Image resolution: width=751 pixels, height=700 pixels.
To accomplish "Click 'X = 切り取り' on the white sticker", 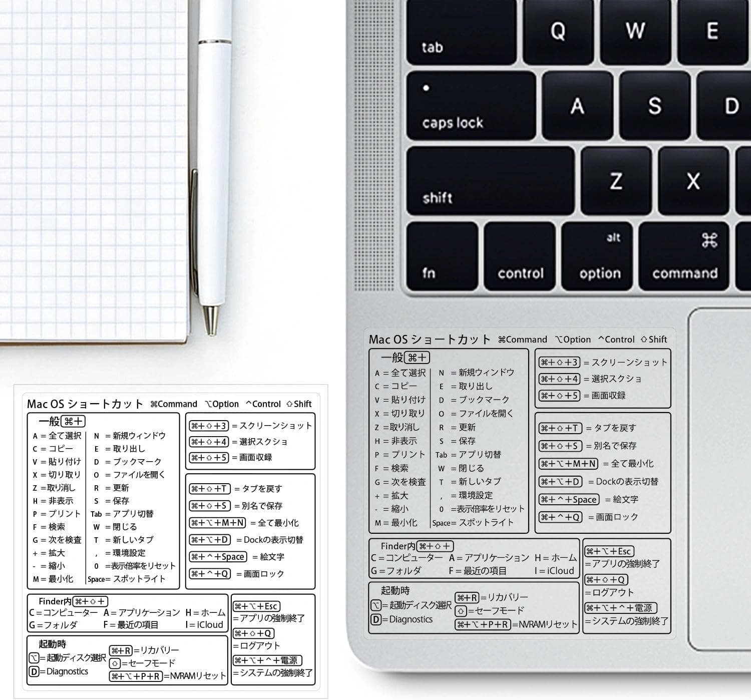I will pyautogui.click(x=57, y=475).
